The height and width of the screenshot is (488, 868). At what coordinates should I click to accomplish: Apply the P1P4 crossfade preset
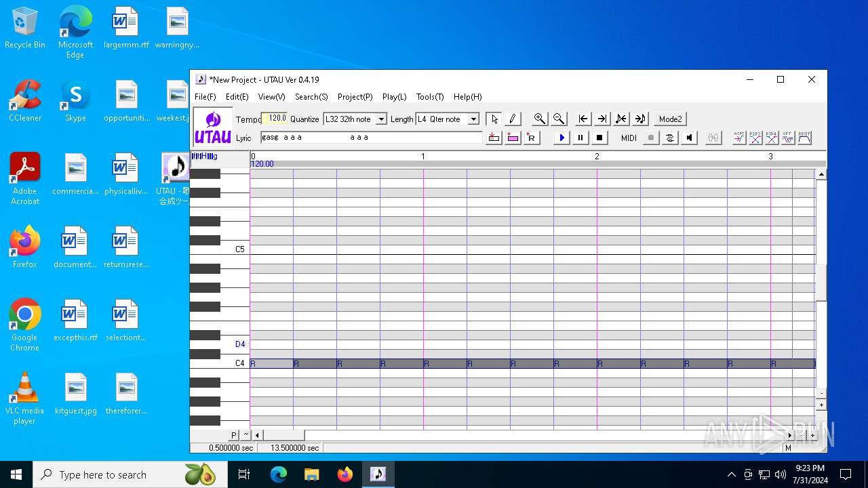point(772,138)
